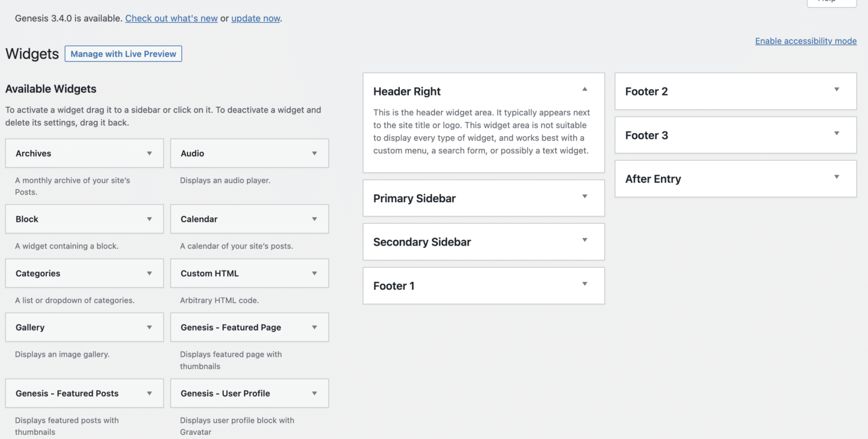Collapse the Header Right widget area
This screenshot has height=439, width=868.
point(584,89)
